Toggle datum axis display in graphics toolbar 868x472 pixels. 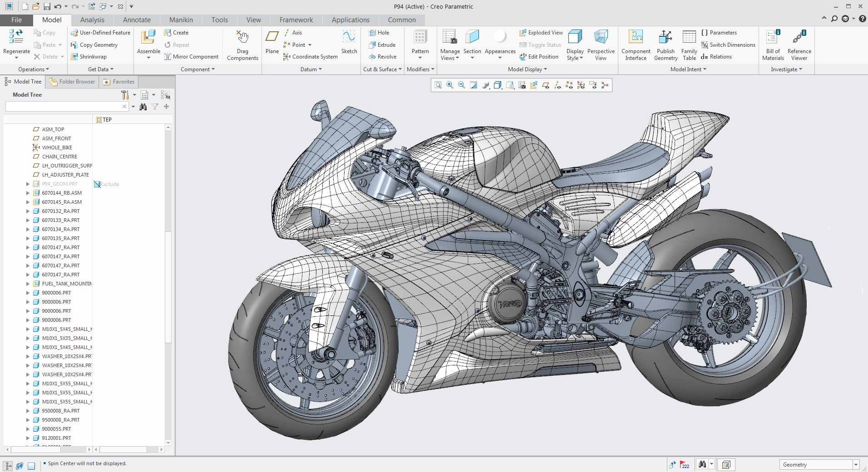coord(557,85)
